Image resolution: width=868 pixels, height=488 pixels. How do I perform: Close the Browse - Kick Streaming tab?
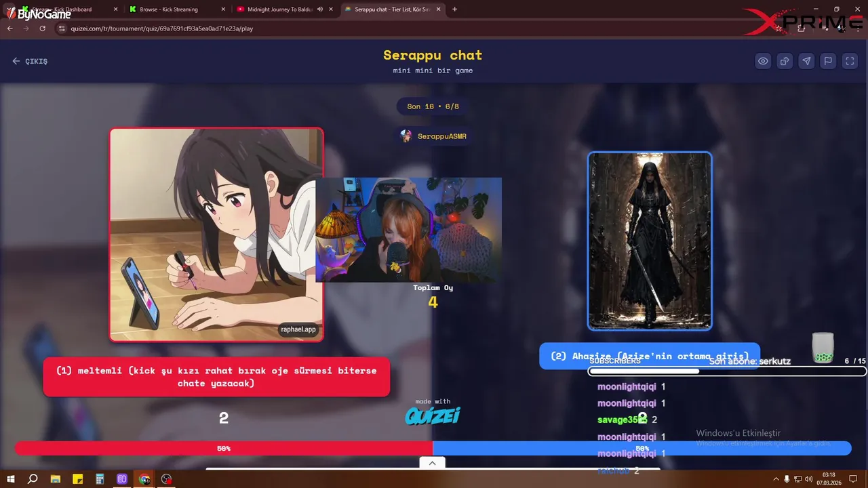click(224, 9)
